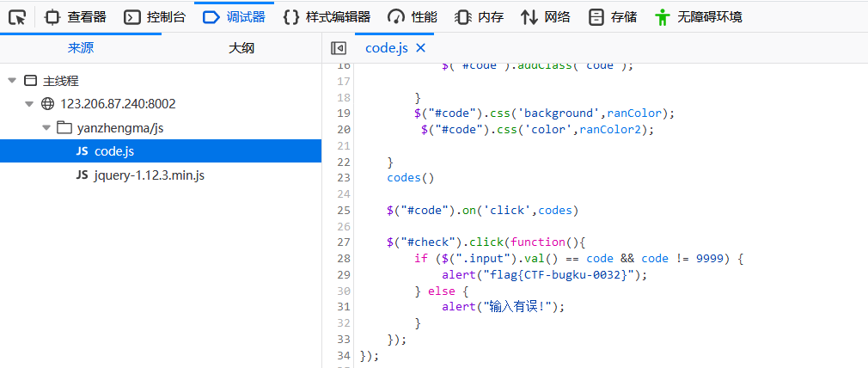Select the 调试器 debugger tab
This screenshot has width=868, height=368.
point(234,17)
